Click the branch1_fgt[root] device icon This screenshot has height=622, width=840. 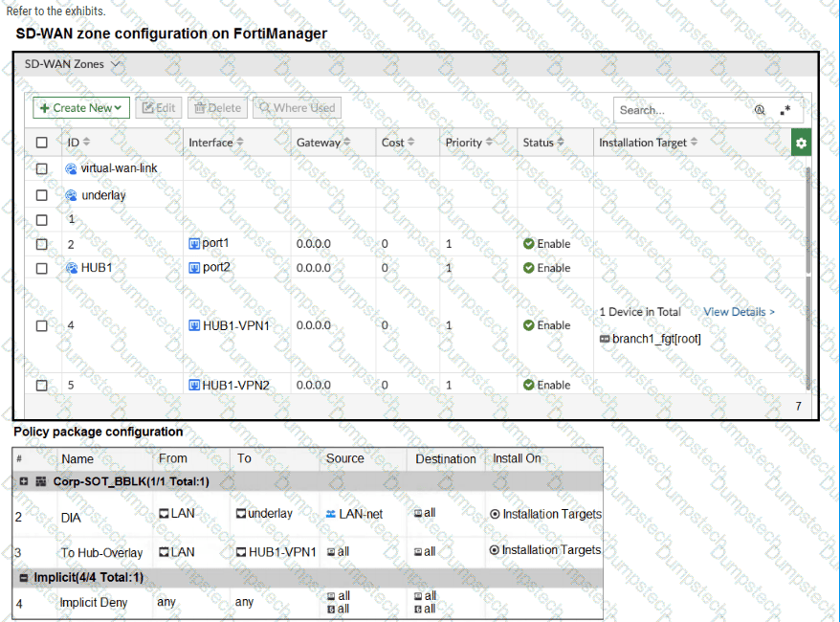coord(605,339)
